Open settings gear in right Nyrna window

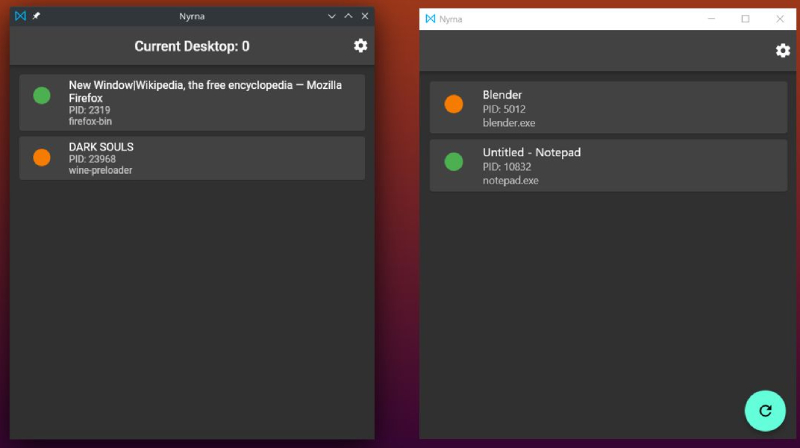(783, 51)
